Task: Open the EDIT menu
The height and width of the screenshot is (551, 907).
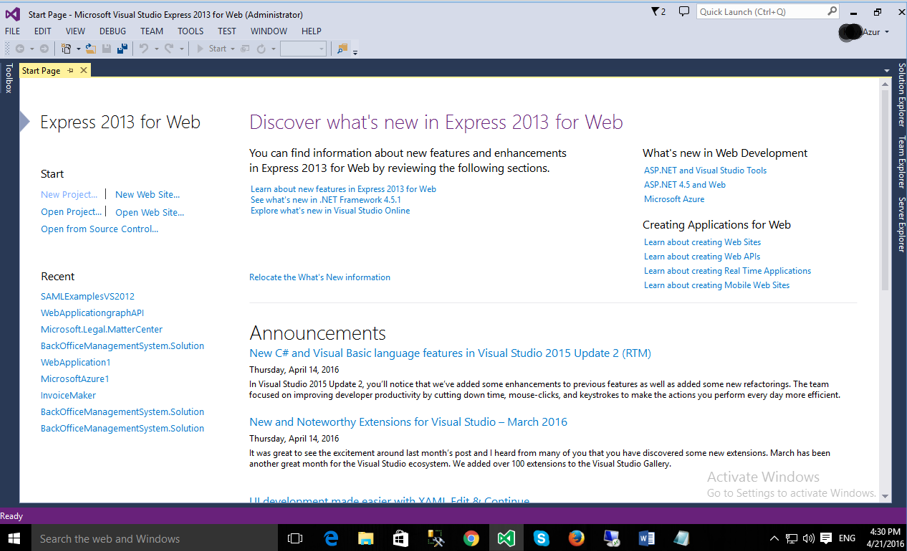Action: 43,31
